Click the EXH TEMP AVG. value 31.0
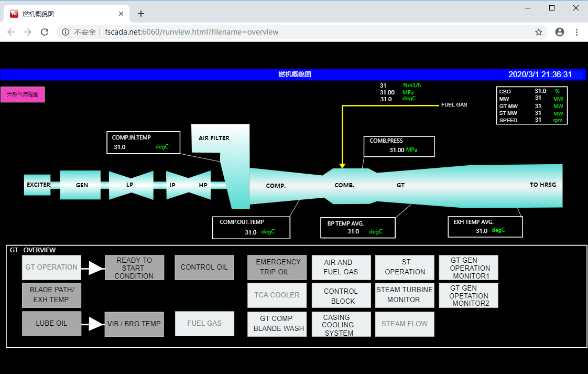This screenshot has height=374, width=588. point(482,231)
